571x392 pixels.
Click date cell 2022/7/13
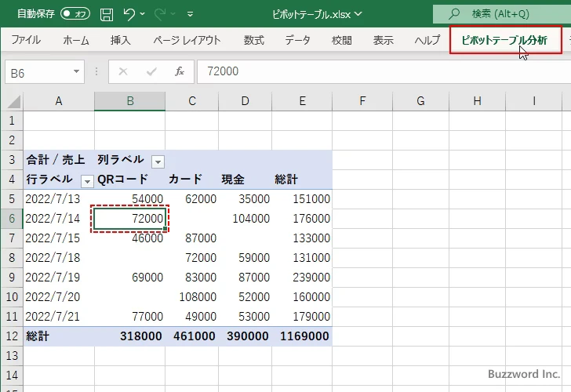[59, 199]
